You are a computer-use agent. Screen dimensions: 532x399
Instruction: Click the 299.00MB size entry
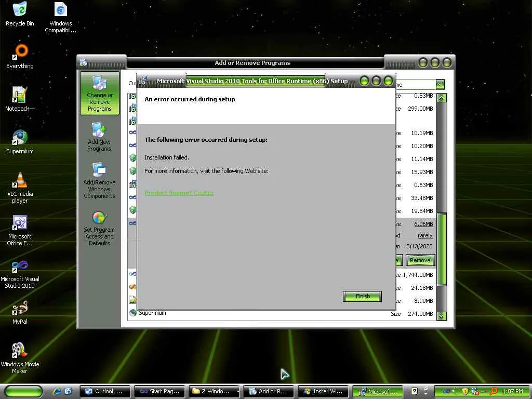[x=420, y=109]
